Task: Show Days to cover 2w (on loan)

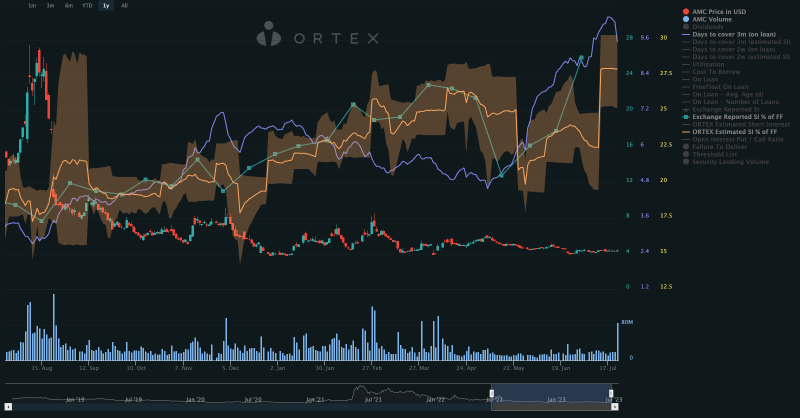Action: pyautogui.click(x=729, y=50)
